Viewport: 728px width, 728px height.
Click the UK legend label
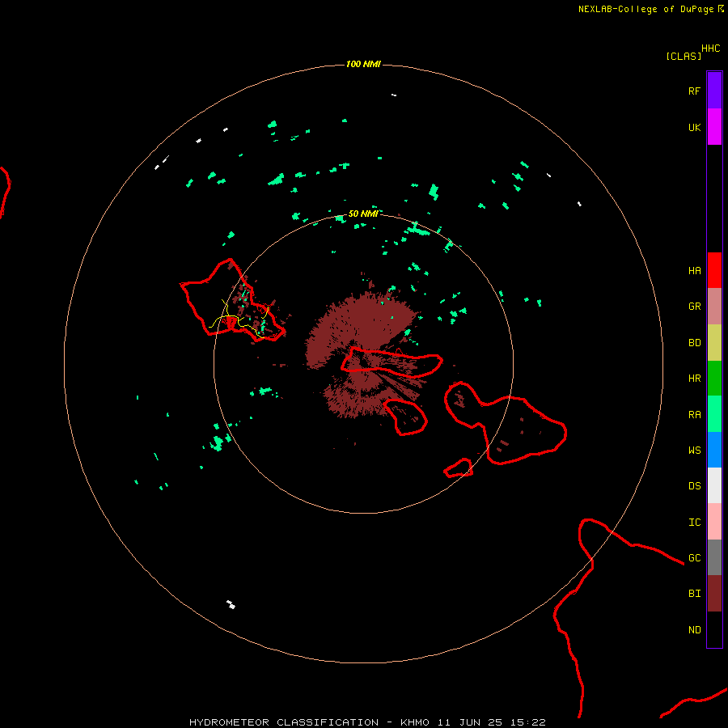pyautogui.click(x=694, y=127)
